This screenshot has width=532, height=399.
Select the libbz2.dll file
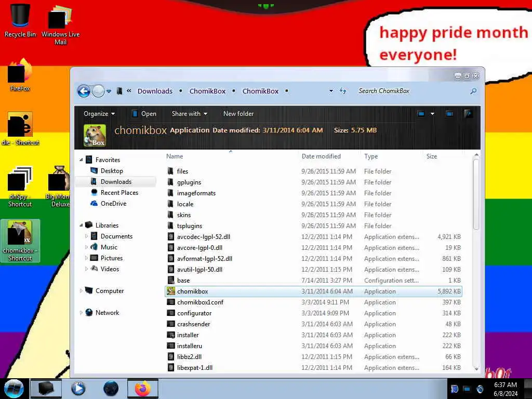[313, 356]
